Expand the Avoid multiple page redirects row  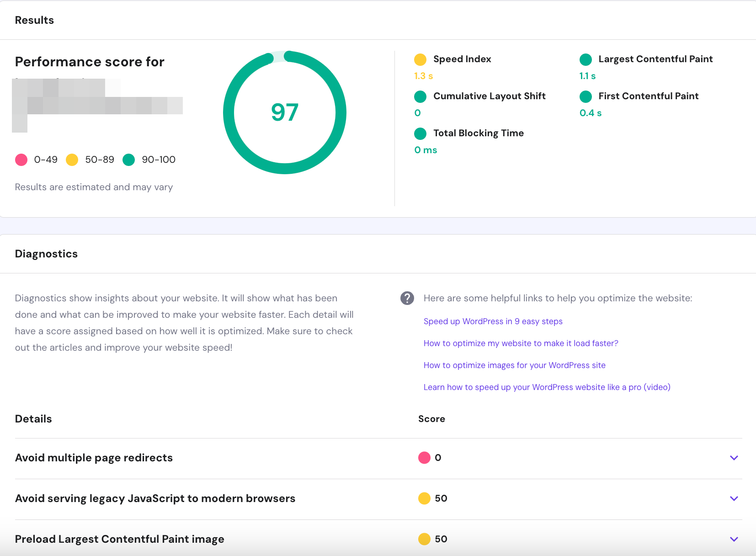click(x=734, y=458)
